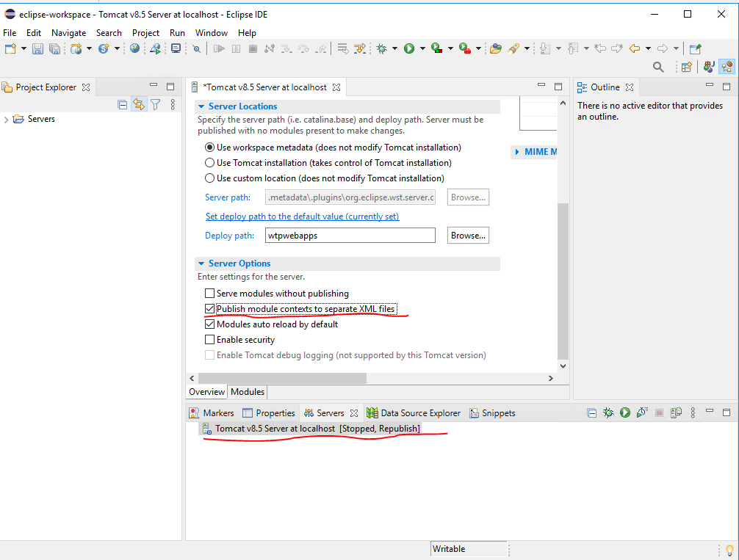Click the New wizard toolbar icon
Viewport: 739px width, 560px height.
click(x=11, y=48)
